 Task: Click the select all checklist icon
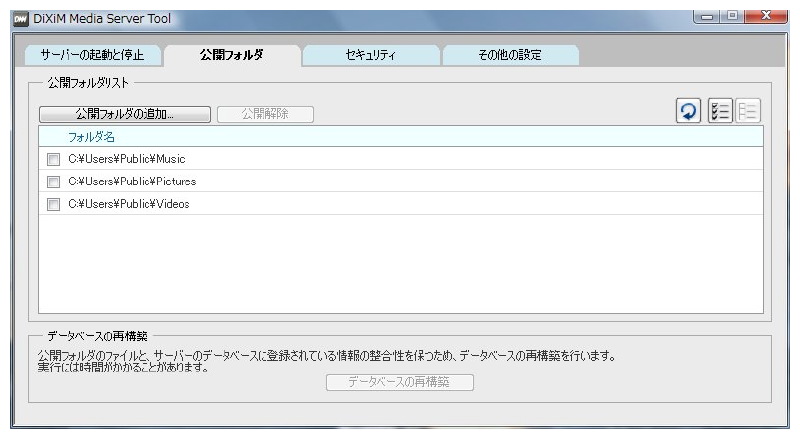[x=720, y=111]
